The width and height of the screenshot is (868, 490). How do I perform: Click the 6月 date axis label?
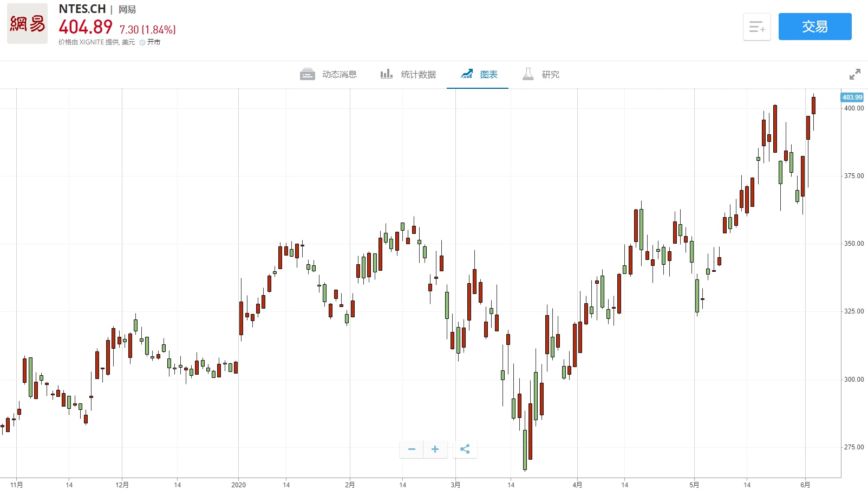[x=805, y=485]
